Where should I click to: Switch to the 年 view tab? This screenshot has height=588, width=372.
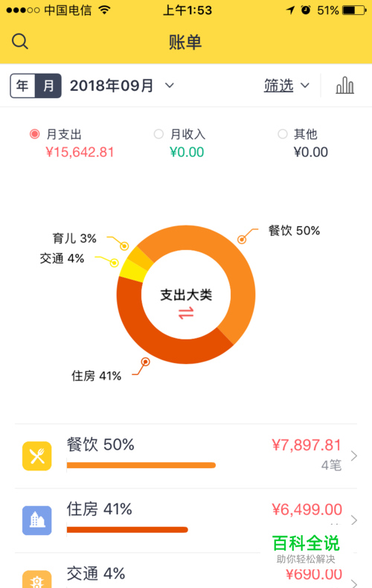22,86
